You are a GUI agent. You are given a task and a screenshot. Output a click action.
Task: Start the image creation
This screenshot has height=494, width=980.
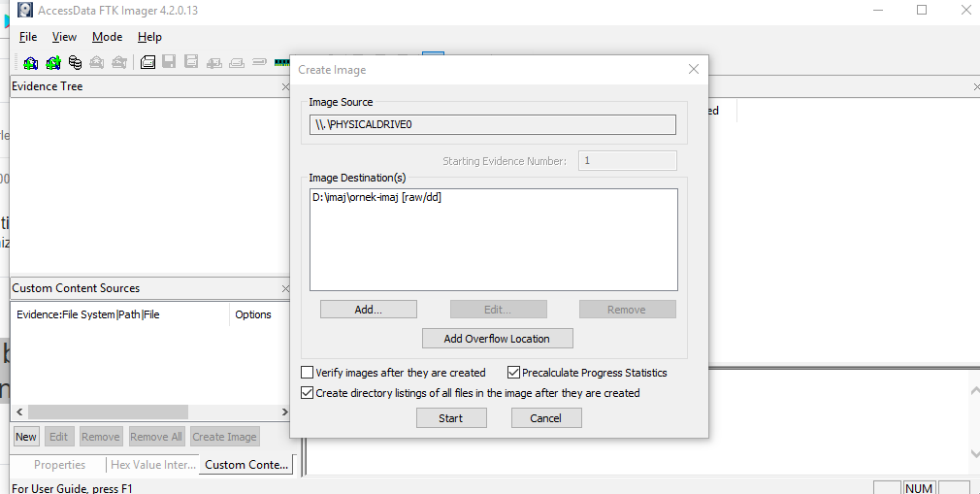click(x=450, y=418)
